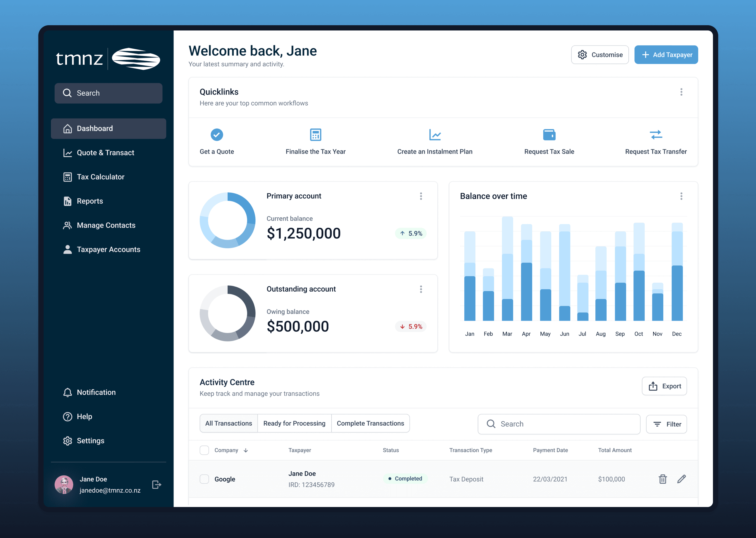The width and height of the screenshot is (756, 538).
Task: Click the Export button
Action: 664,386
